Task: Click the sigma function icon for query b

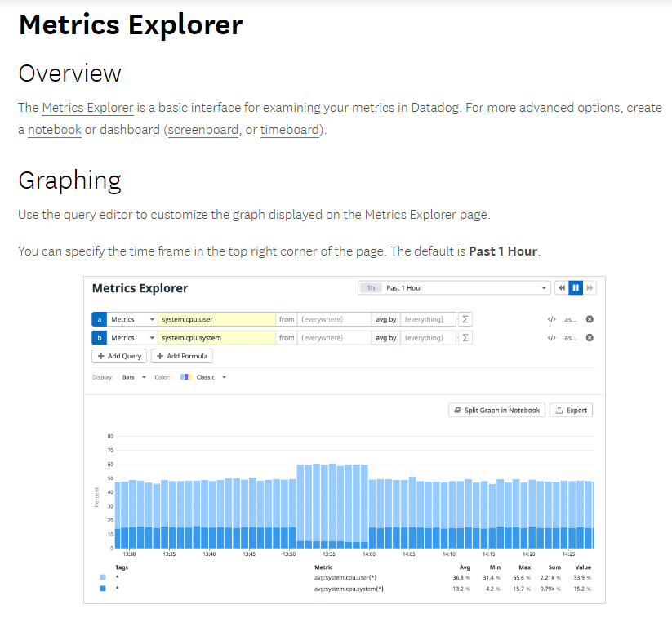Action: click(465, 338)
